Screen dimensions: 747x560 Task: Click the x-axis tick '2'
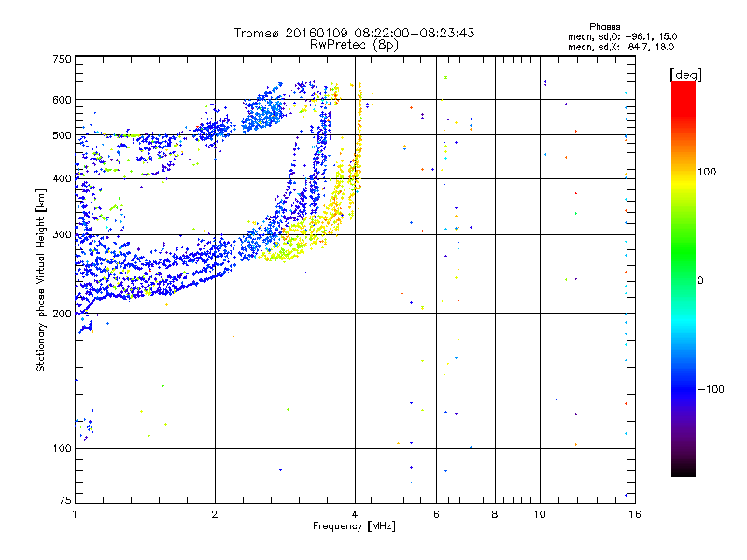click(215, 514)
